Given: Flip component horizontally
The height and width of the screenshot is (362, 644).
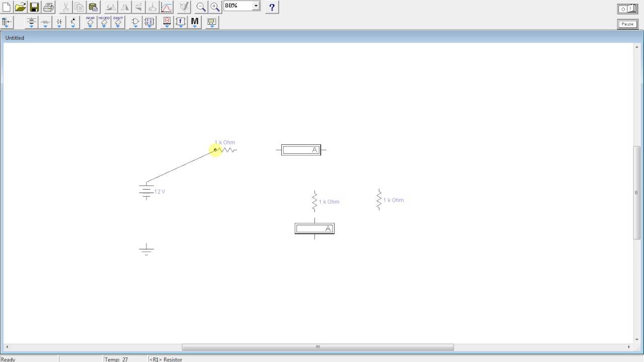Looking at the screenshot, I should [x=125, y=7].
